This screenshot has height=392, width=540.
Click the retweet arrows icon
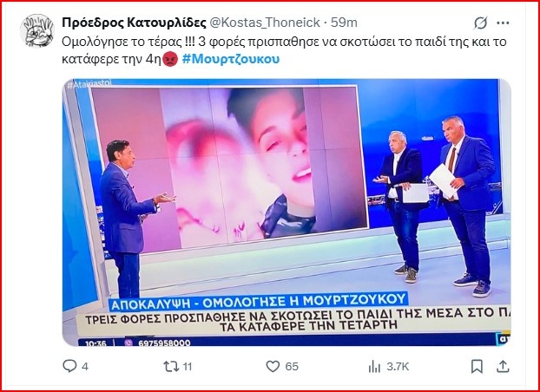(171, 366)
